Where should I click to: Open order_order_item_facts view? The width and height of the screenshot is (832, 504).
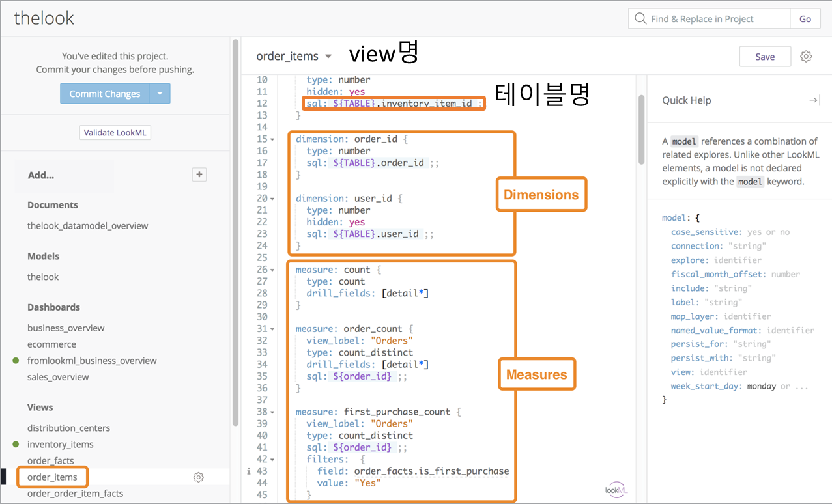pos(75,494)
